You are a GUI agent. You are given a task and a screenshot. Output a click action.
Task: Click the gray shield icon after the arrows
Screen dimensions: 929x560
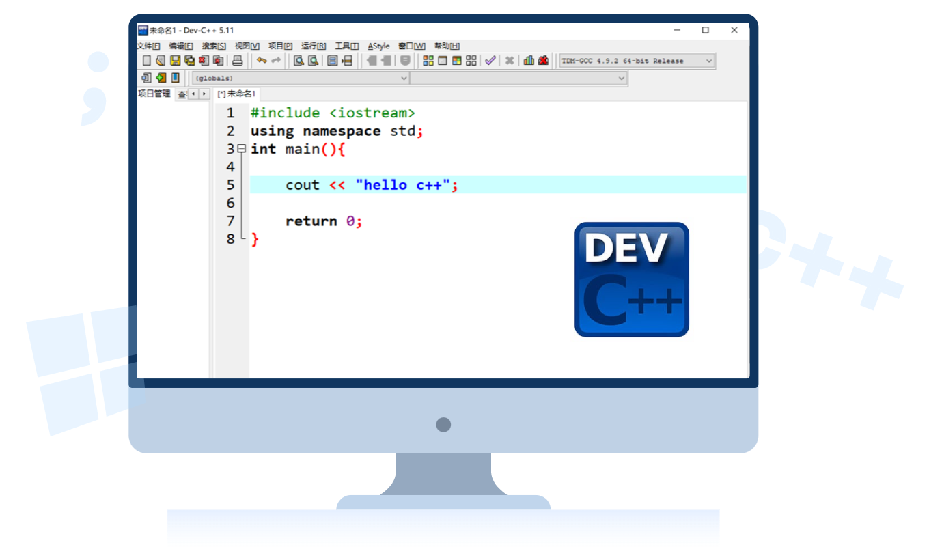[x=405, y=61]
